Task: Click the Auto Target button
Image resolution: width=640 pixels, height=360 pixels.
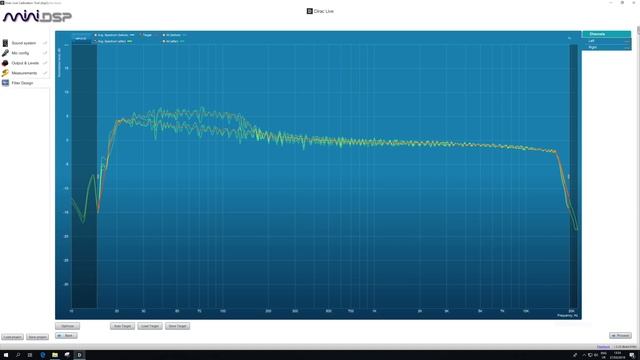Action: [x=122, y=326]
